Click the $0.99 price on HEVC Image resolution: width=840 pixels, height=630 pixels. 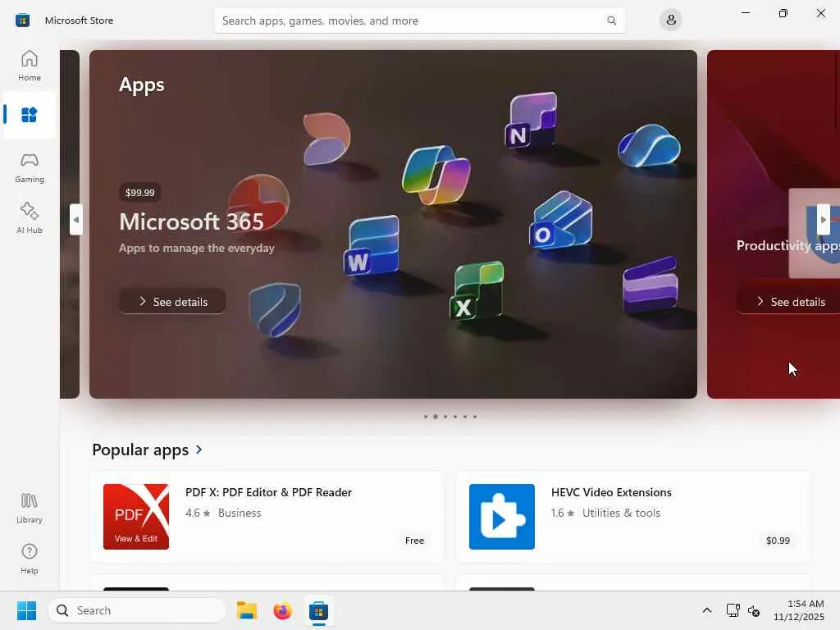tap(778, 541)
